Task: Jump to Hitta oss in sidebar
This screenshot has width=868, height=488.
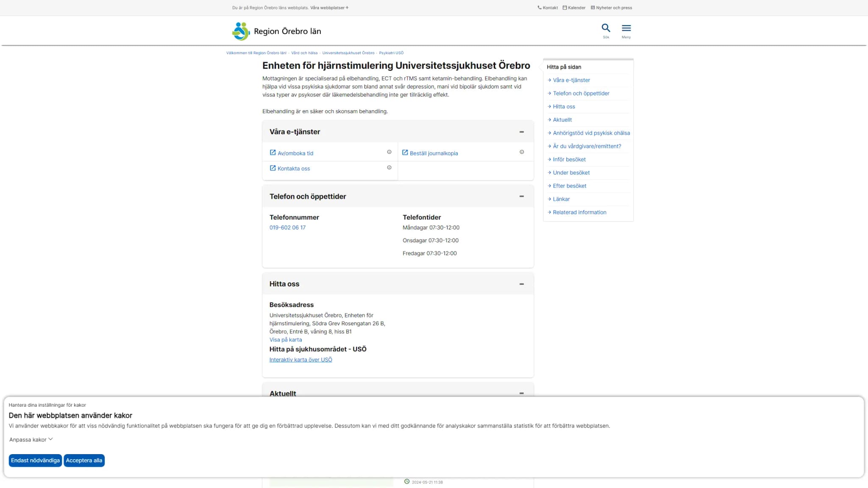Action: 564,107
